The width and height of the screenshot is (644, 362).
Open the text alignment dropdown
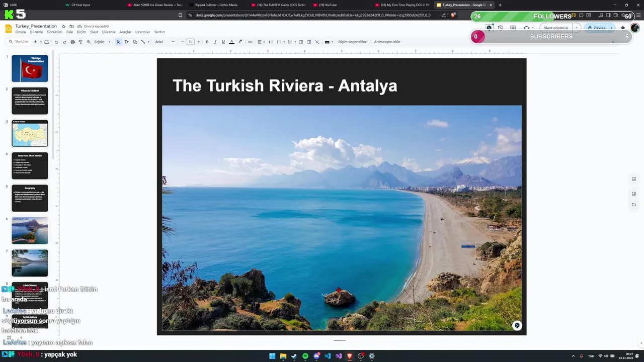pyautogui.click(x=261, y=42)
